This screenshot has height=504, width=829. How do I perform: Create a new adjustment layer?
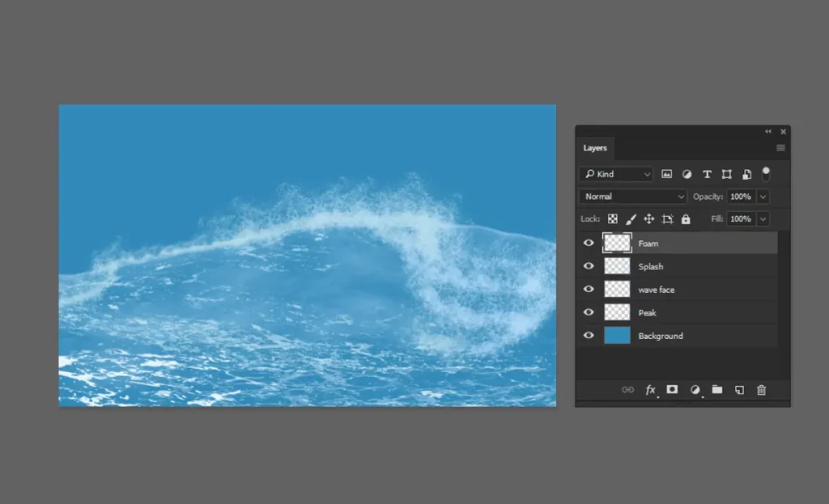pos(695,390)
